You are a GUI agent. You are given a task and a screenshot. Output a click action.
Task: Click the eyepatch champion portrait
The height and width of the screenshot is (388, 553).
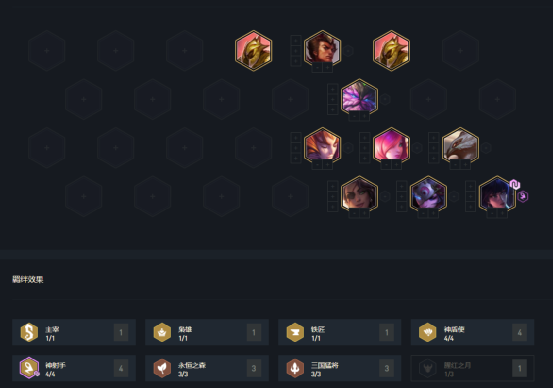pos(359,194)
